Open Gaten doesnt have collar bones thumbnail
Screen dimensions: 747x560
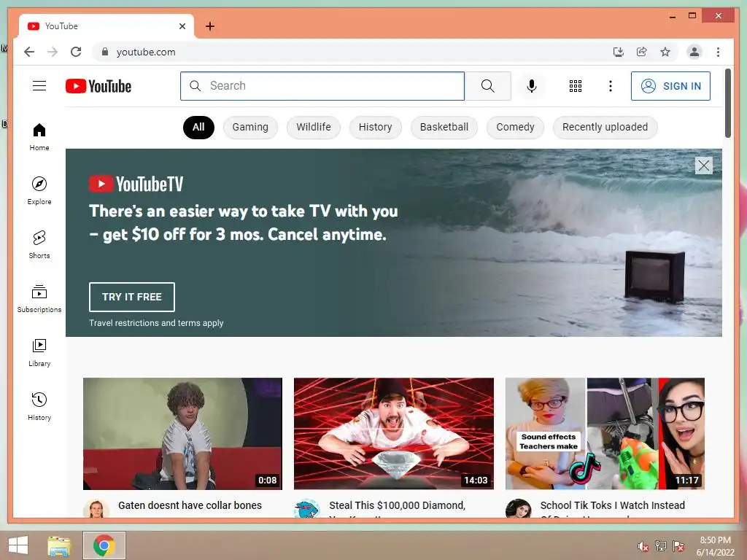click(x=182, y=434)
